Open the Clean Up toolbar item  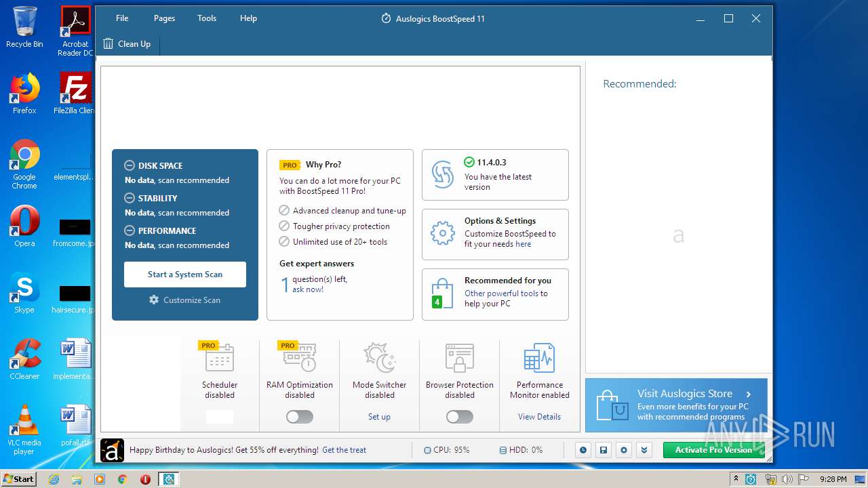click(127, 44)
